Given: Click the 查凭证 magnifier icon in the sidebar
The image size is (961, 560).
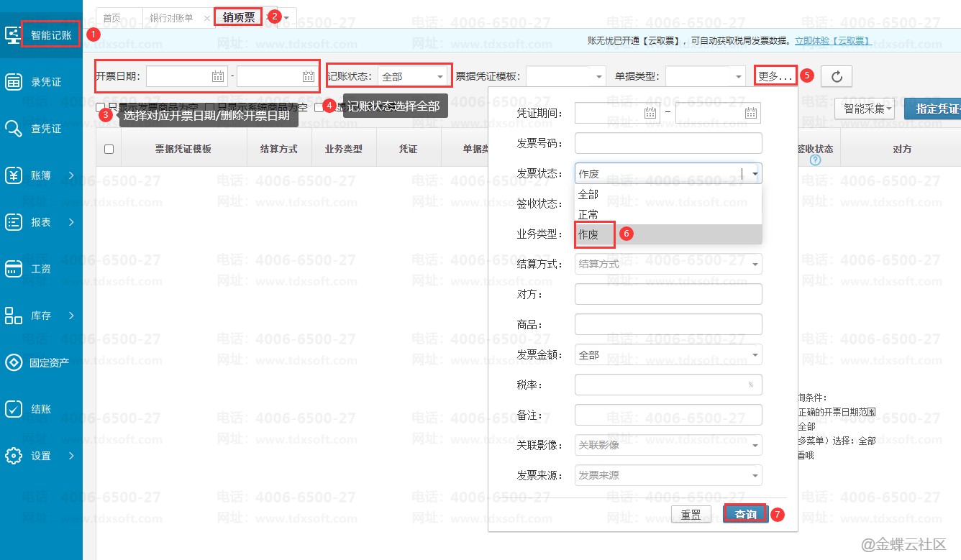Looking at the screenshot, I should click(14, 129).
